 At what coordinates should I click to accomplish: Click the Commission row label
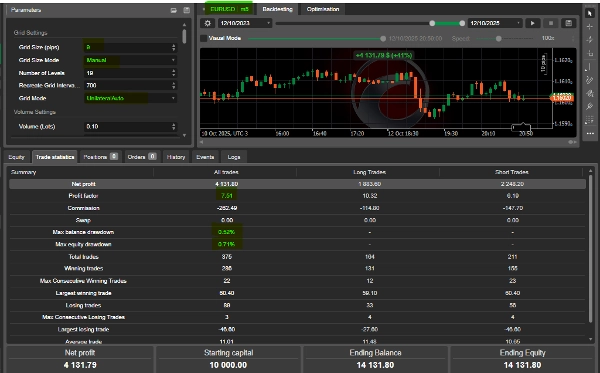click(83, 208)
